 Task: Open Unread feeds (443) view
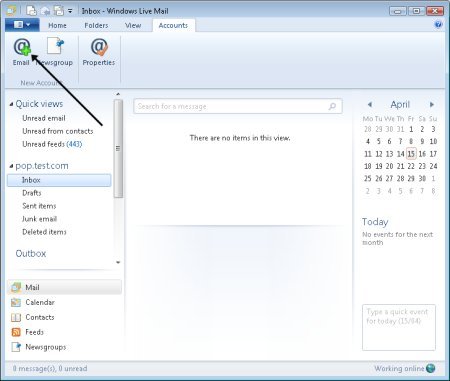point(52,144)
